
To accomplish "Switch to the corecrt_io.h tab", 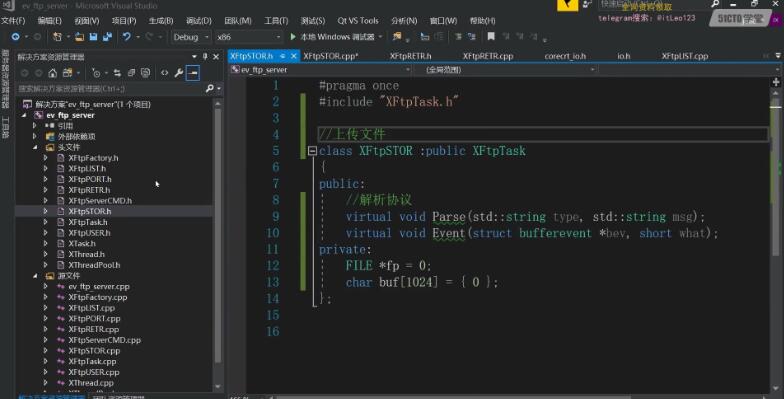I will click(x=565, y=56).
